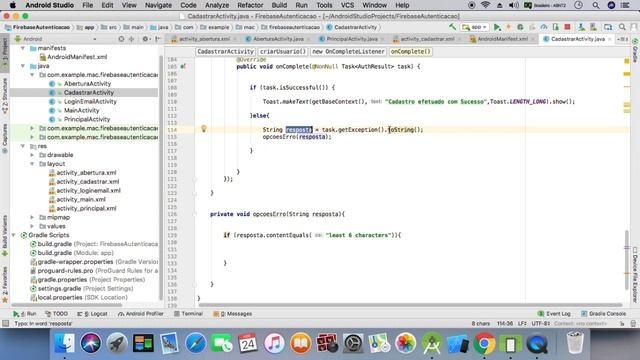This screenshot has width=640, height=360.
Task: Open the Gradle tool window on the right edge
Action: (635, 50)
